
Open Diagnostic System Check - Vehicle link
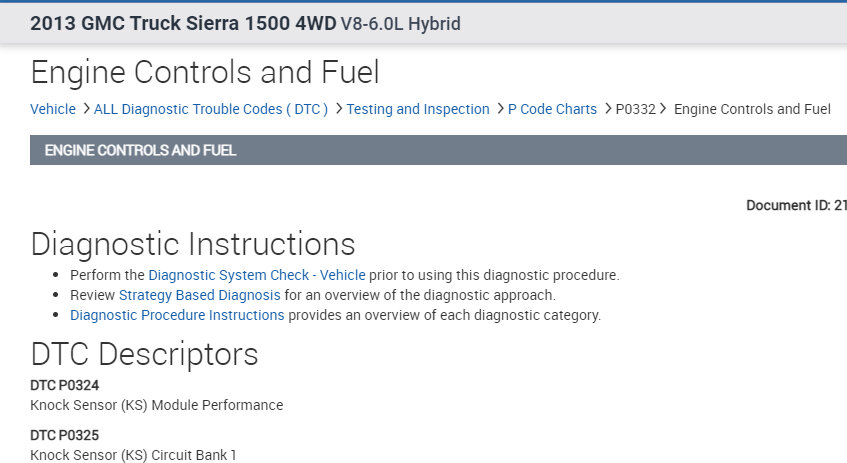tap(257, 275)
